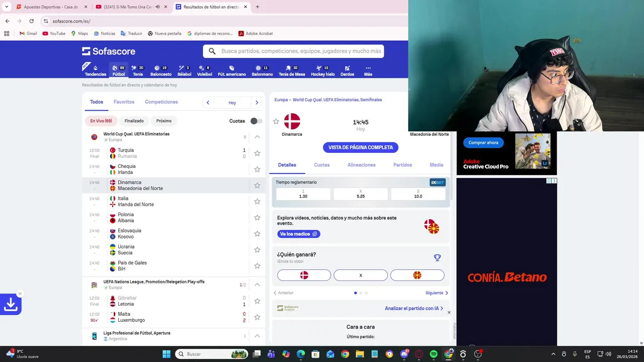
Task: Switch to the Favoritos tab
Action: (x=124, y=102)
